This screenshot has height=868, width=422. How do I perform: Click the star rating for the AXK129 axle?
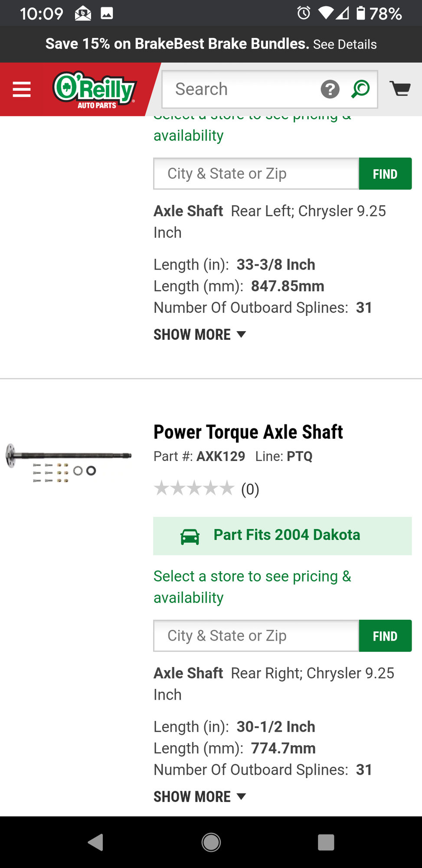tap(194, 489)
